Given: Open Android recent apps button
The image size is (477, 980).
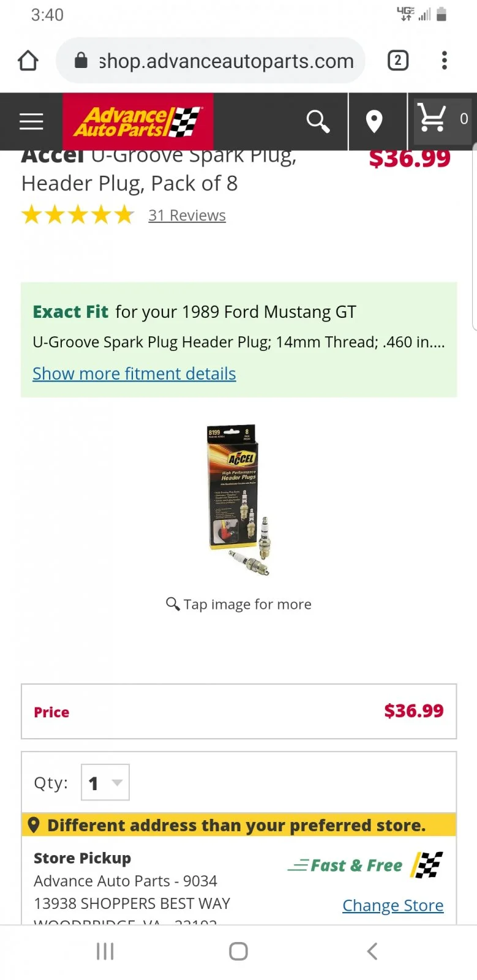Looking at the screenshot, I should pyautogui.click(x=105, y=951).
